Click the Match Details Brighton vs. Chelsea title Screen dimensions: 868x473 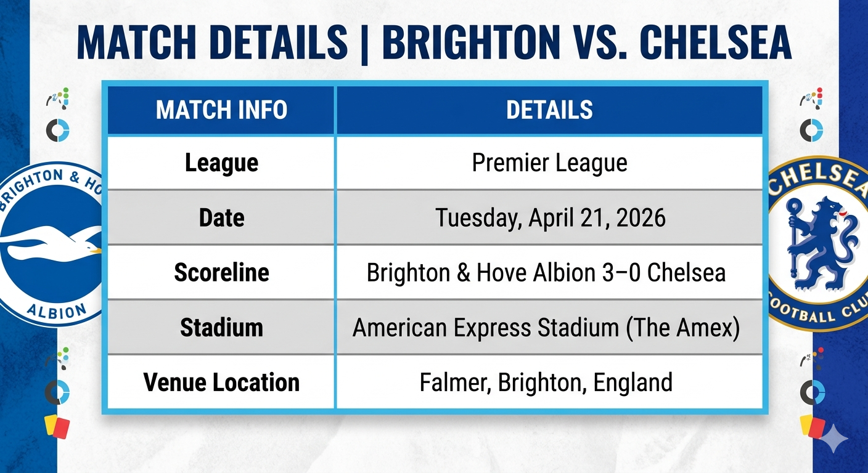(434, 43)
